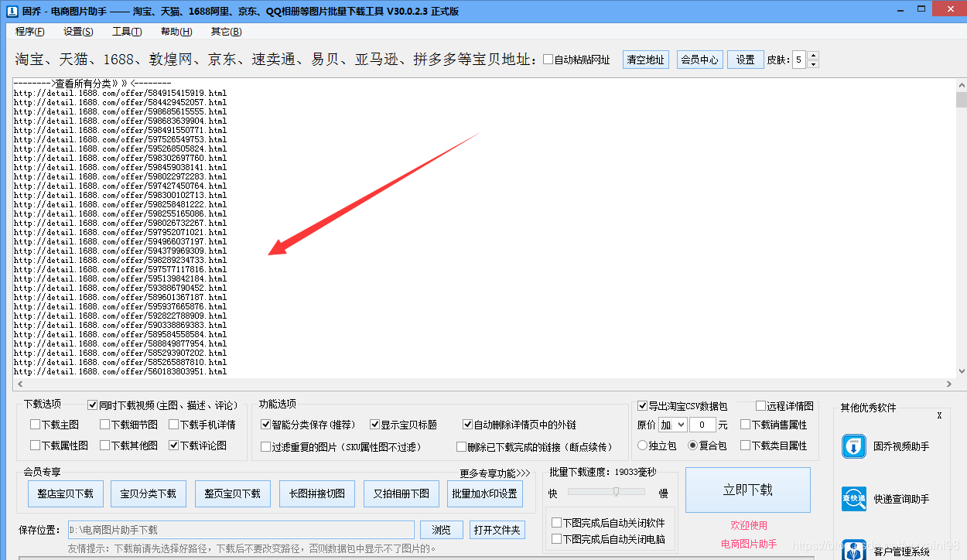967x560 pixels.
Task: Click the 欢迎使用 text
Action: point(749,525)
